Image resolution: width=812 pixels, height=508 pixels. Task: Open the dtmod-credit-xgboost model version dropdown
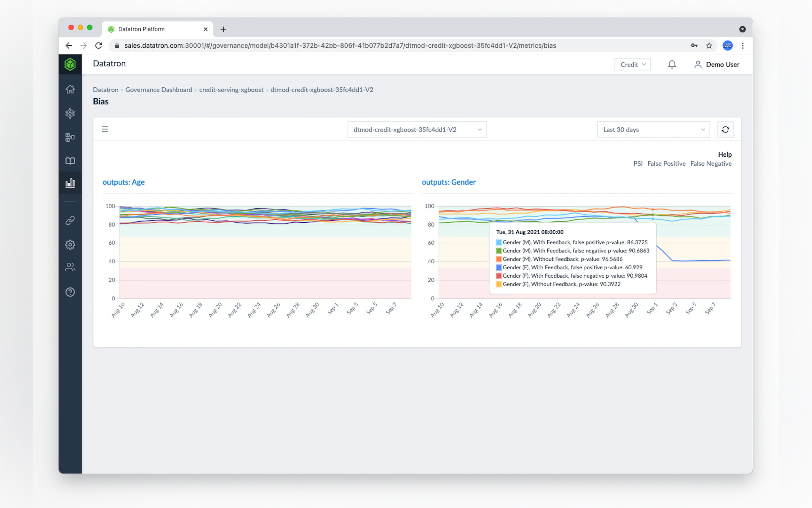coord(417,130)
